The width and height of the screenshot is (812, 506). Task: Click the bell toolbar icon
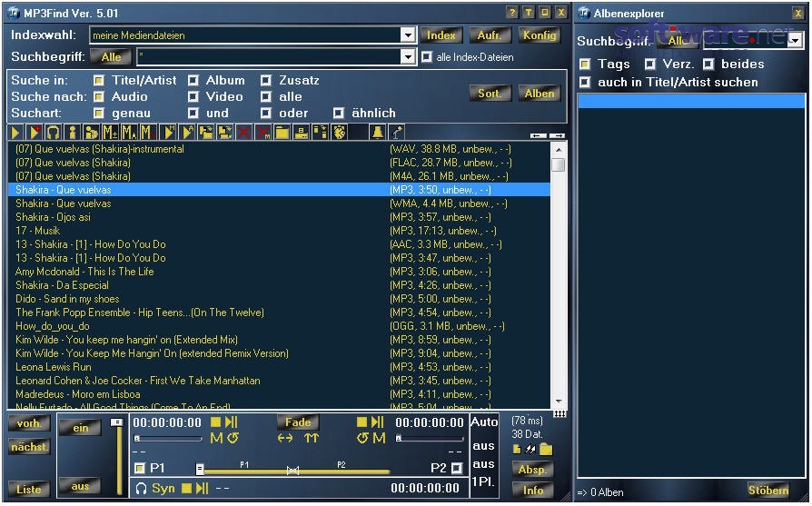pyautogui.click(x=378, y=133)
